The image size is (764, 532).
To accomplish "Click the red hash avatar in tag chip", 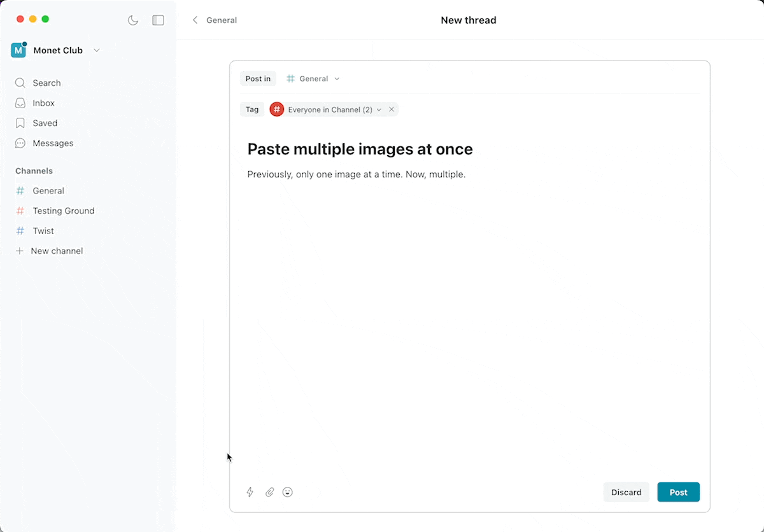I will click(x=277, y=109).
